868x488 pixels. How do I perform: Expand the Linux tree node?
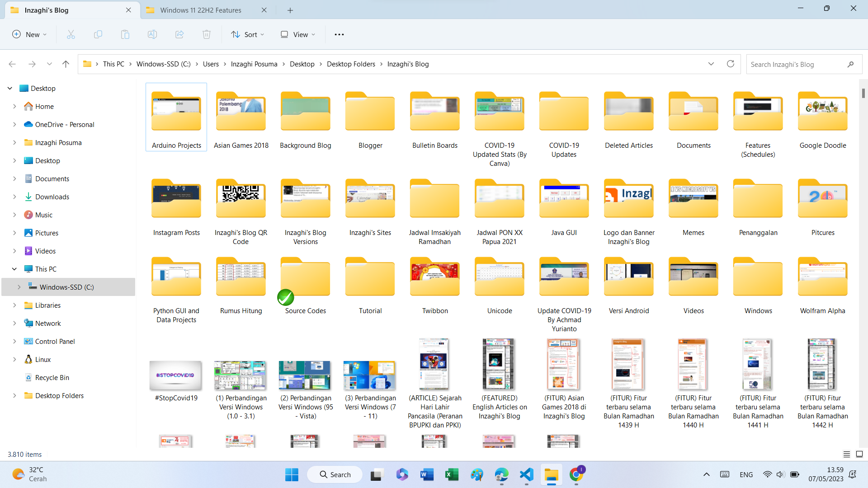14,360
